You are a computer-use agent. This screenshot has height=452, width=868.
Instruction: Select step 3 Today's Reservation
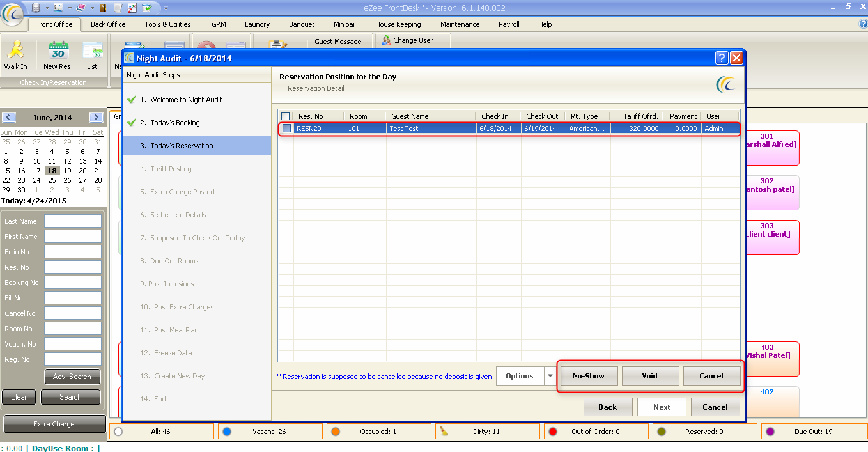[x=197, y=146]
